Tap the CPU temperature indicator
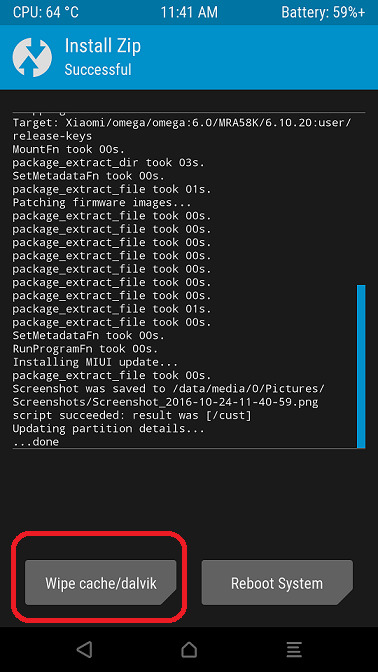This screenshot has width=378, height=672. point(46,12)
